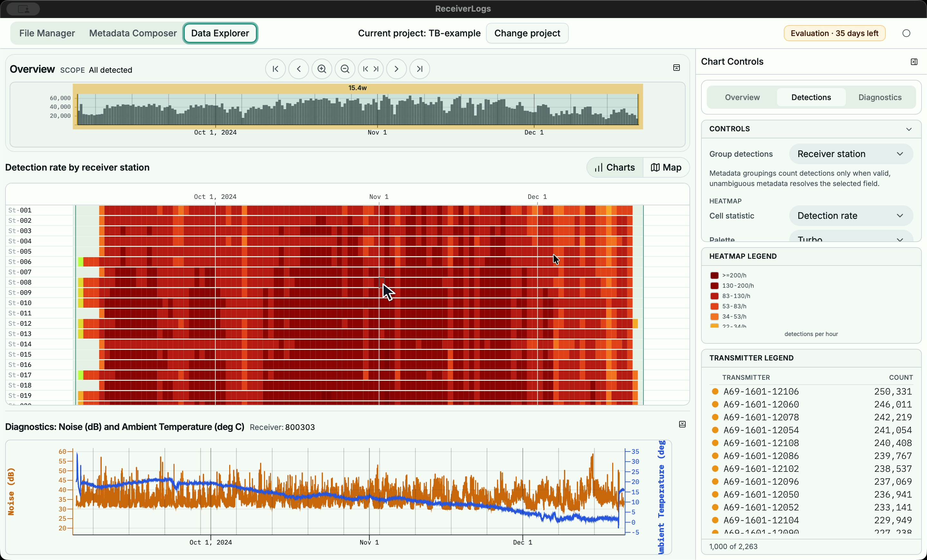Click the Change project button
Image resolution: width=927 pixels, height=560 pixels.
tap(527, 33)
